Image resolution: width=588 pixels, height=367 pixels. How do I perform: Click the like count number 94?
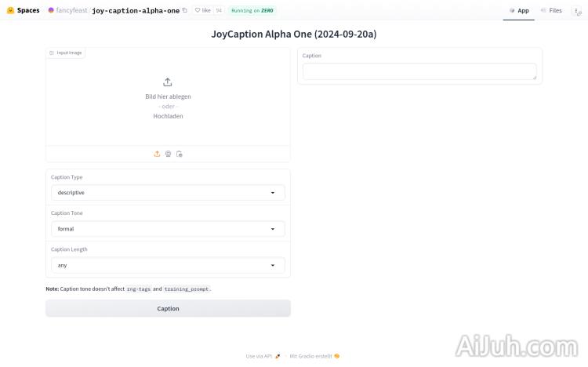pyautogui.click(x=218, y=11)
